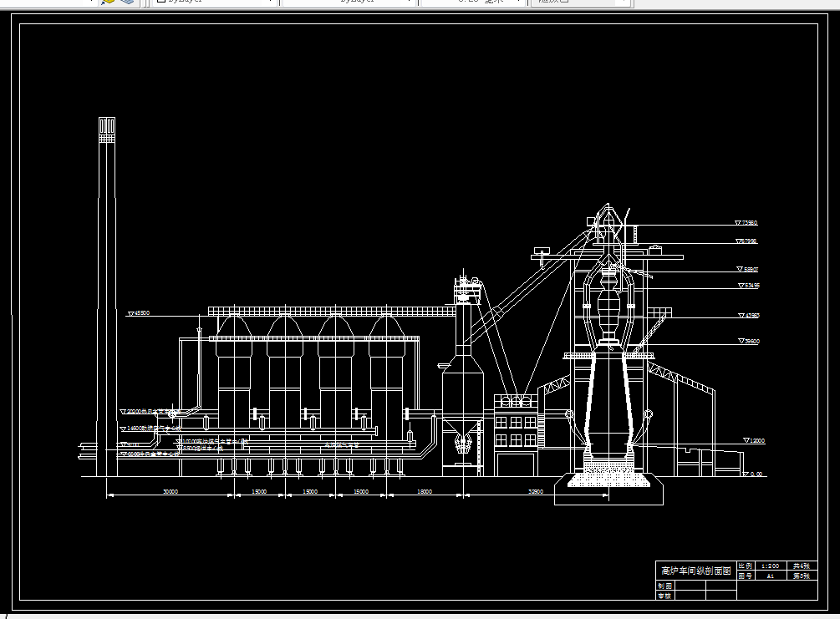This screenshot has height=619, width=840.
Task: Open the ByLayer linetype dropdown arrow
Action: click(x=410, y=2)
